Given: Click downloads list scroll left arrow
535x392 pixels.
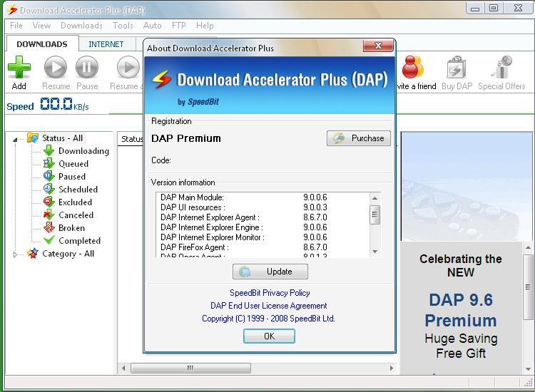Looking at the screenshot, I should pyautogui.click(x=123, y=368).
